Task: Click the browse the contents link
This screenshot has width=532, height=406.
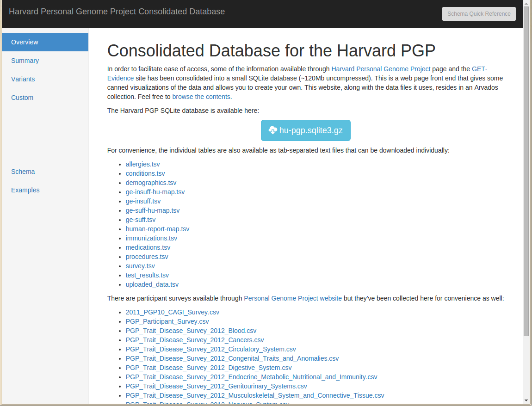Action: coord(201,97)
